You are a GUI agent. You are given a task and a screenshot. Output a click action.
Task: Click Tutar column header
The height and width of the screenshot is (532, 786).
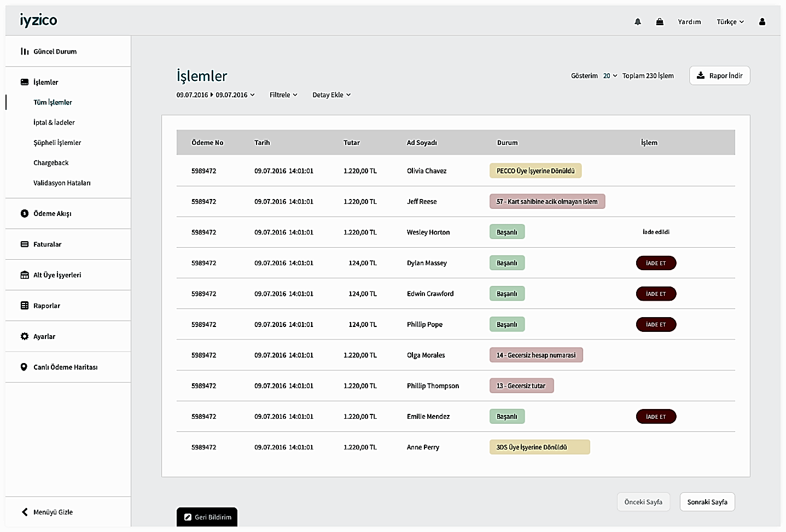[x=352, y=143]
